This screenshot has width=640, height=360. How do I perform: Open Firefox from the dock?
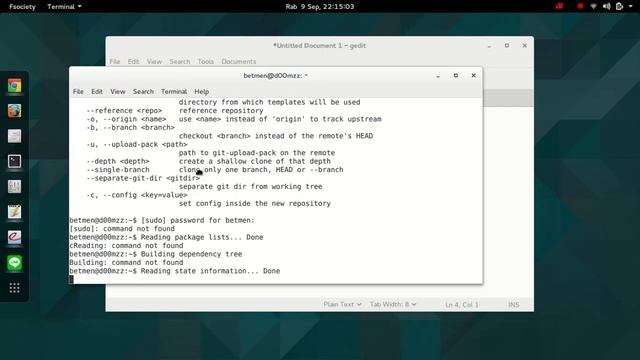[x=14, y=111]
